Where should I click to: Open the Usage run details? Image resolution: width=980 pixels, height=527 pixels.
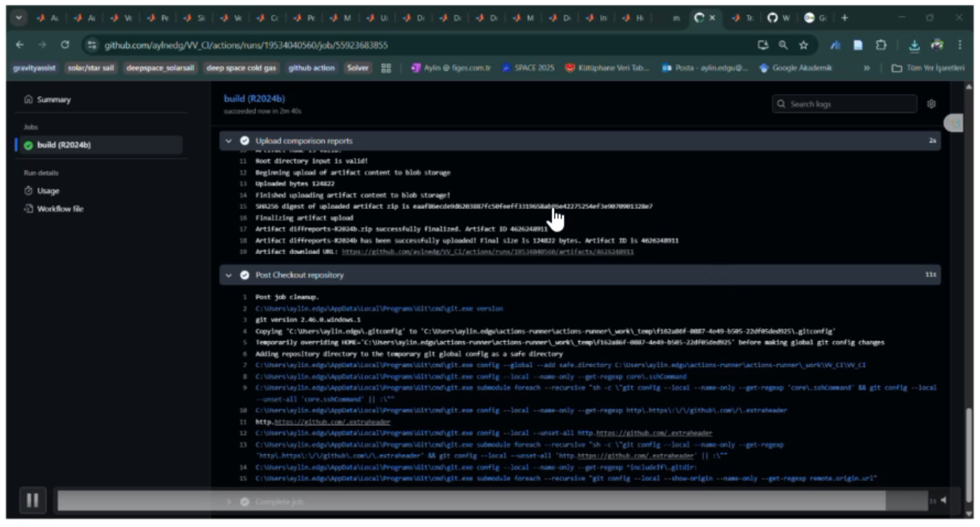pos(48,191)
